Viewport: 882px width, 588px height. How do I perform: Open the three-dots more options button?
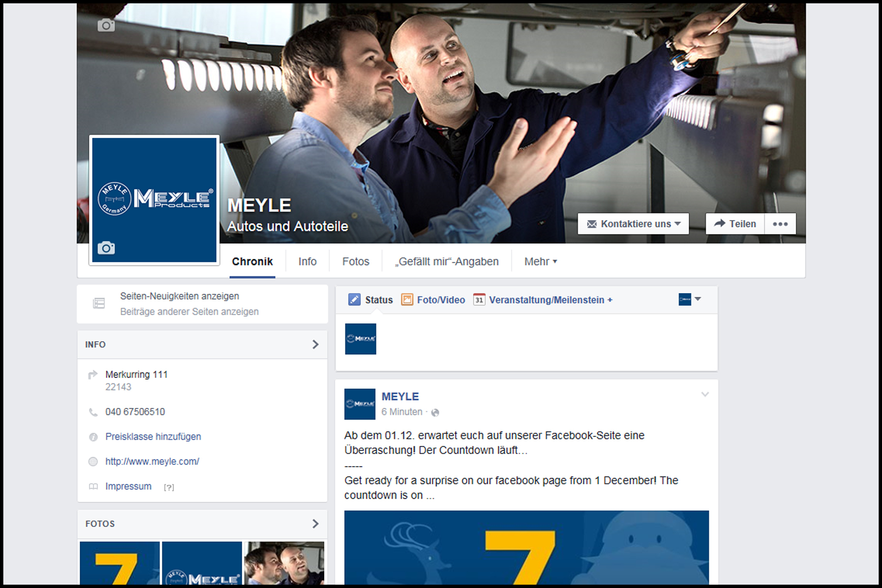point(780,224)
